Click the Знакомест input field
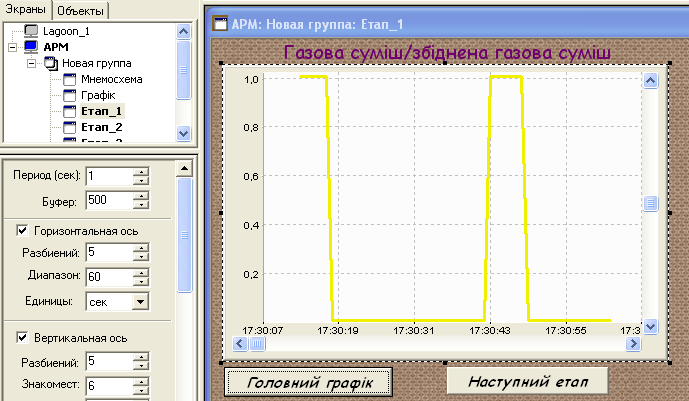The height and width of the screenshot is (401, 689). click(109, 385)
